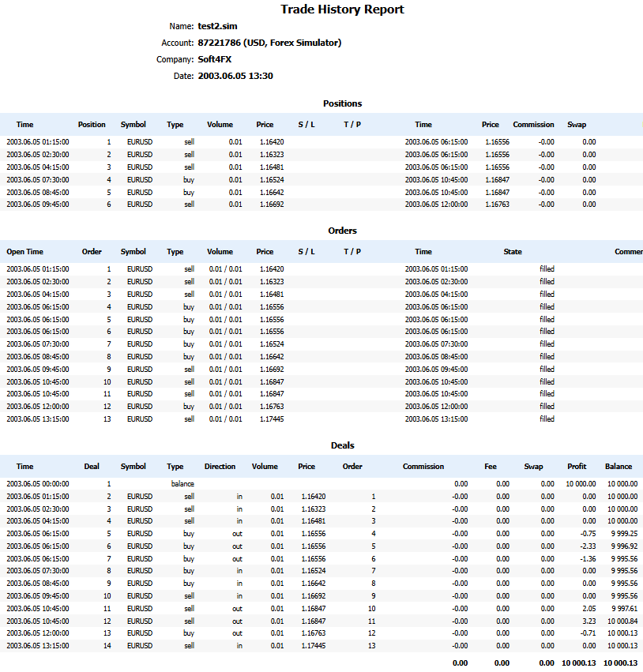
Task: Click the Symbol column header in Positions
Action: tap(133, 124)
